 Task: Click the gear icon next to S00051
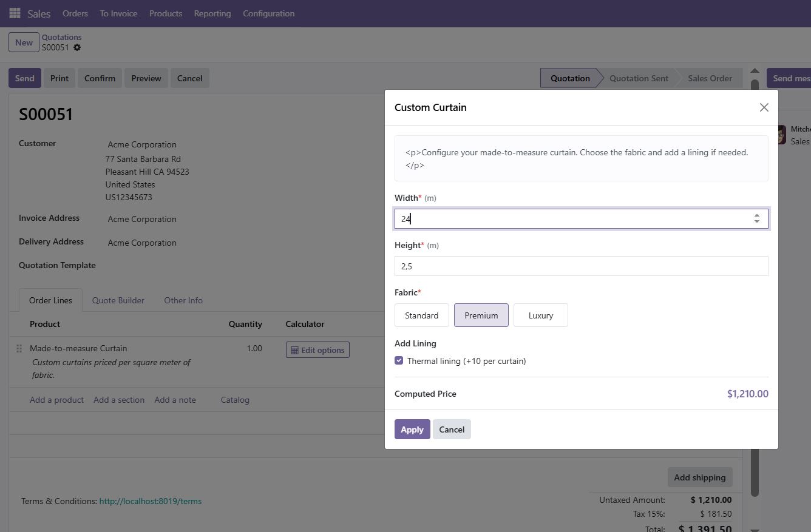tap(77, 47)
